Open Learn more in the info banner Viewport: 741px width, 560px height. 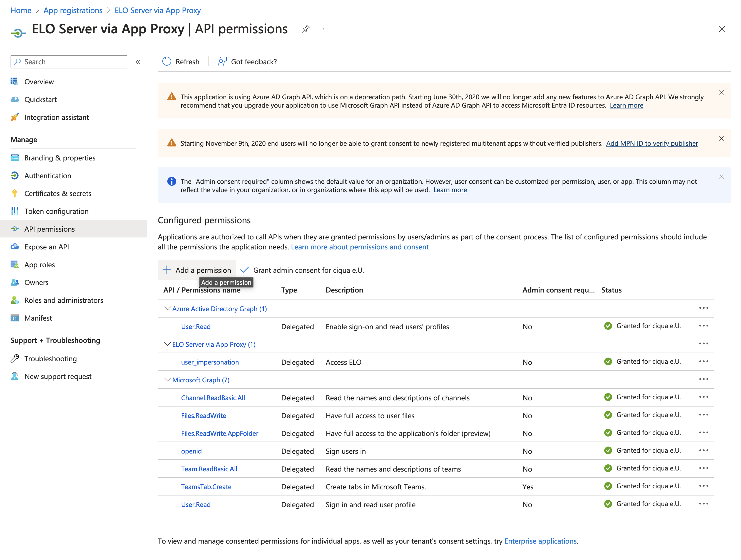click(450, 190)
